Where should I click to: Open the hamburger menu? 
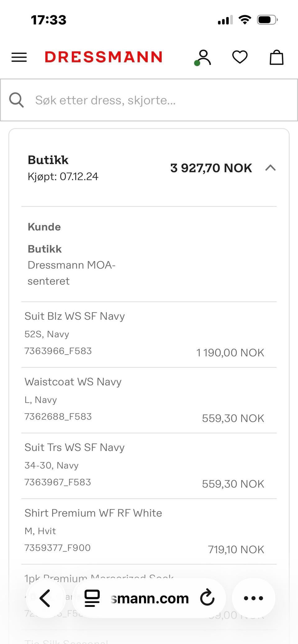(19, 57)
